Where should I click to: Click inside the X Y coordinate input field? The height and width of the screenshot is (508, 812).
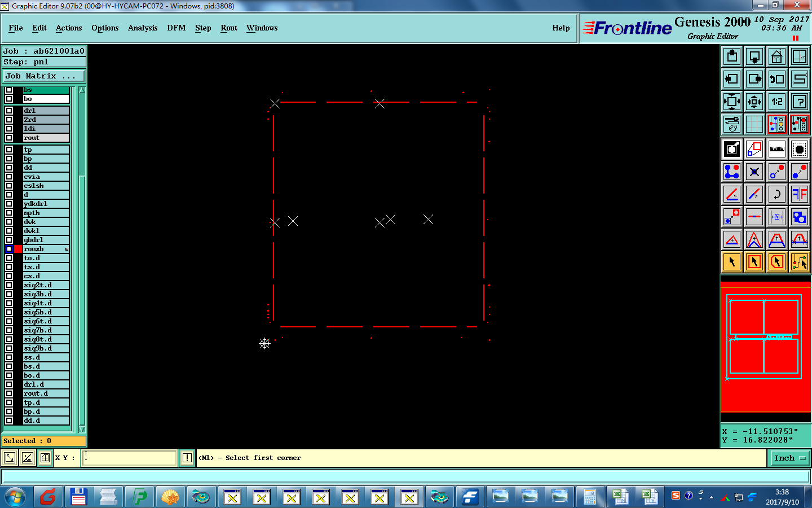[x=130, y=458]
